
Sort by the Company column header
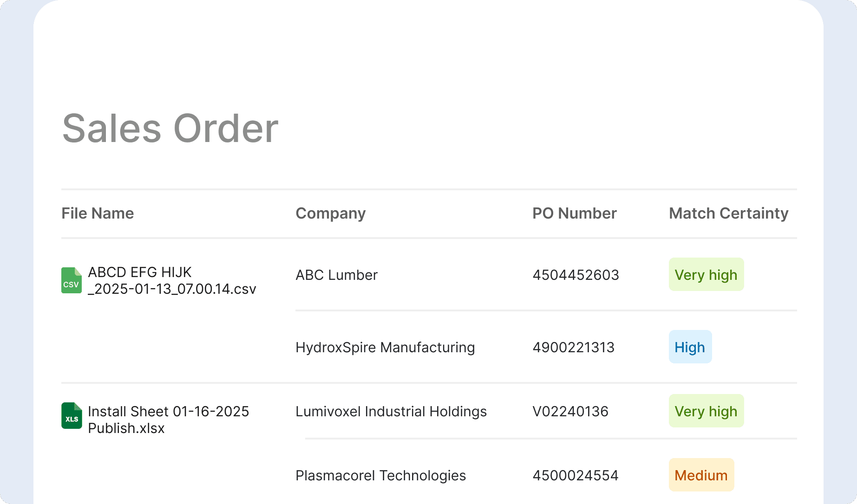click(331, 213)
